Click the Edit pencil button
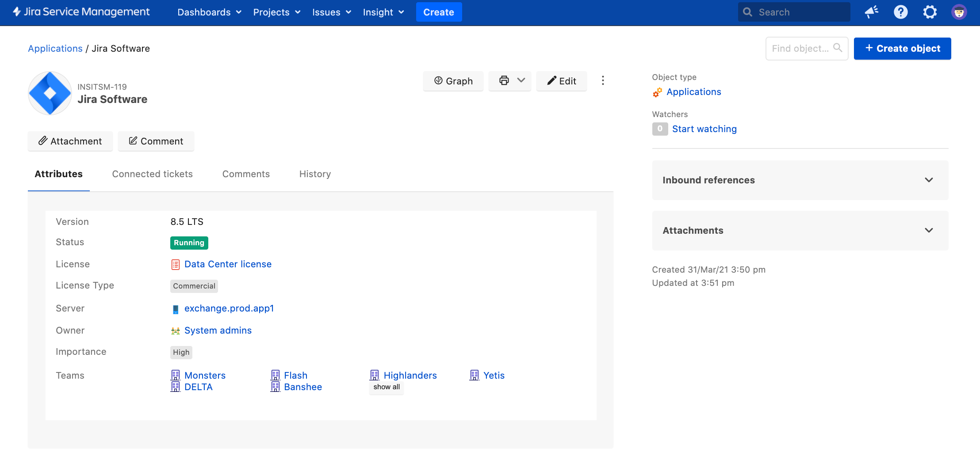980x471 pixels. pyautogui.click(x=561, y=81)
